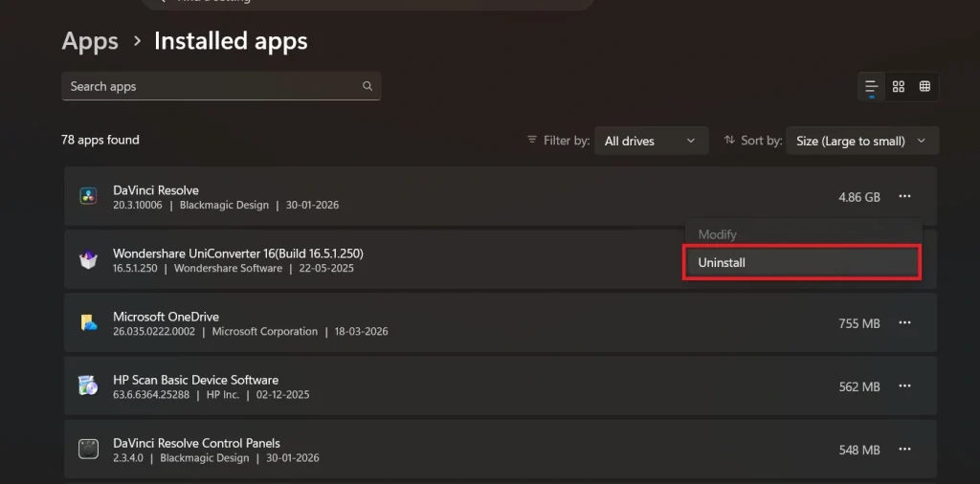Click the search magnifier in Search apps
Viewport: 980px width, 484px height.
(367, 86)
